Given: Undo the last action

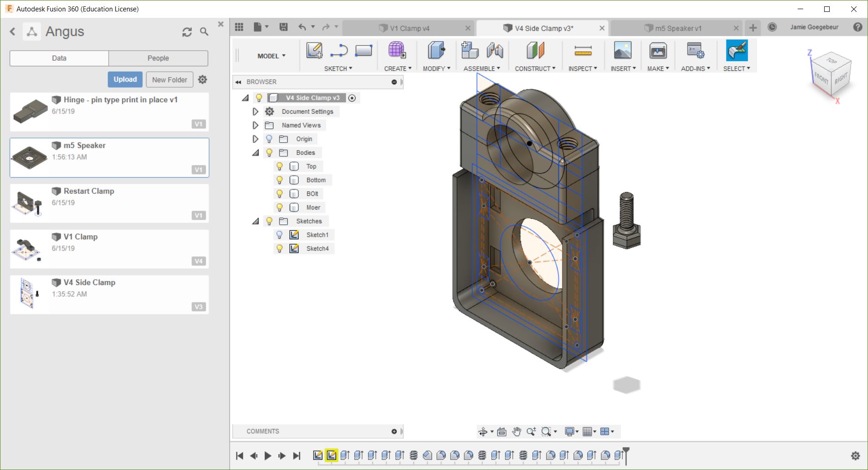Looking at the screenshot, I should click(x=302, y=27).
